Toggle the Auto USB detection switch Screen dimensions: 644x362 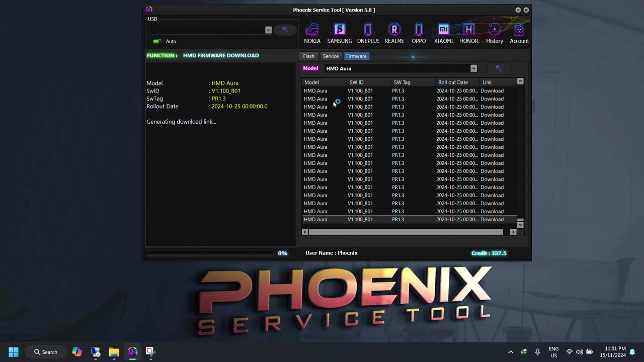pyautogui.click(x=157, y=41)
